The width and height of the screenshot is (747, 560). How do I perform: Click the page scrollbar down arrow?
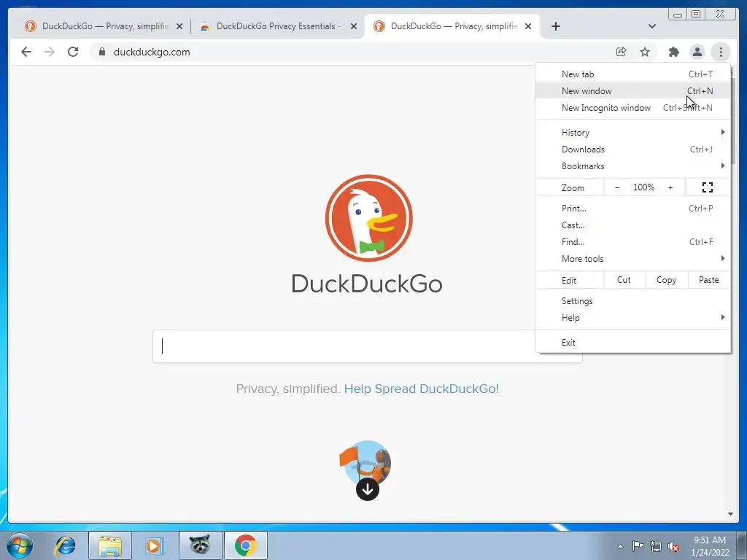730,514
